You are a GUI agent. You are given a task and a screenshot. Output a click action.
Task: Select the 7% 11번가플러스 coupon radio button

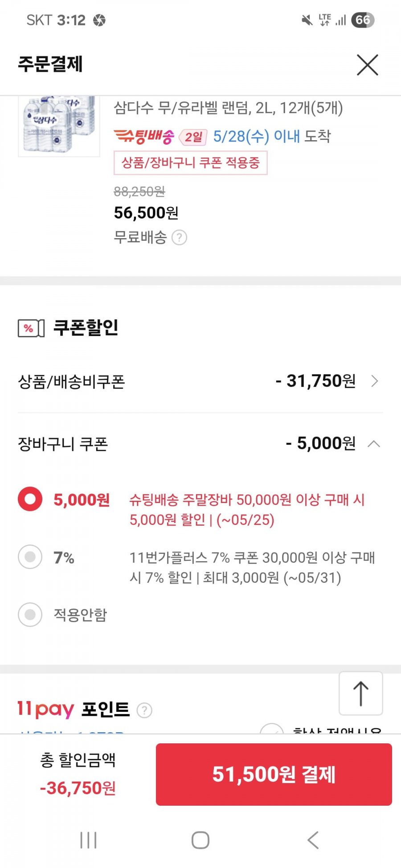click(x=30, y=557)
